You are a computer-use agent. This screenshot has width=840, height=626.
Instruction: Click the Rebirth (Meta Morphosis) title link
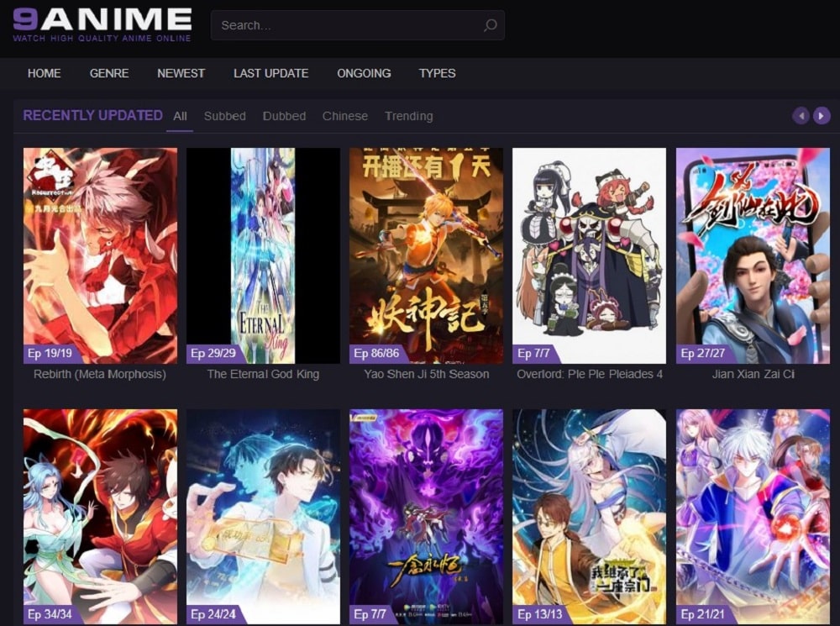click(x=100, y=374)
